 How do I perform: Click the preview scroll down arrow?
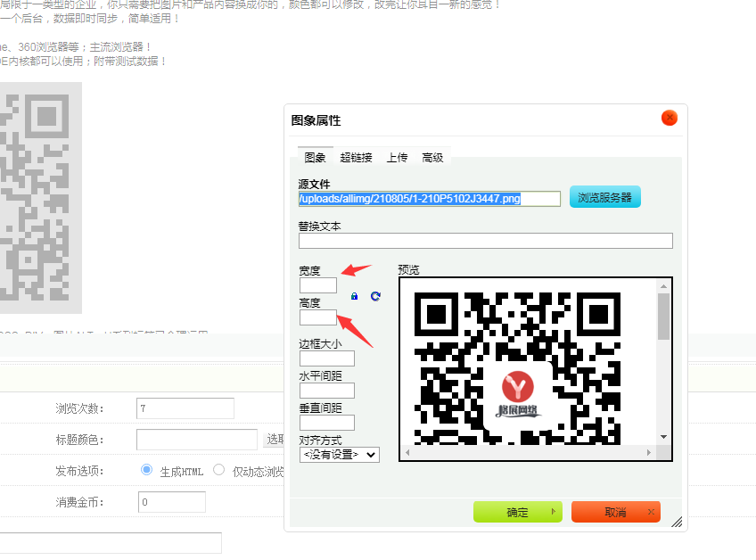pos(663,437)
